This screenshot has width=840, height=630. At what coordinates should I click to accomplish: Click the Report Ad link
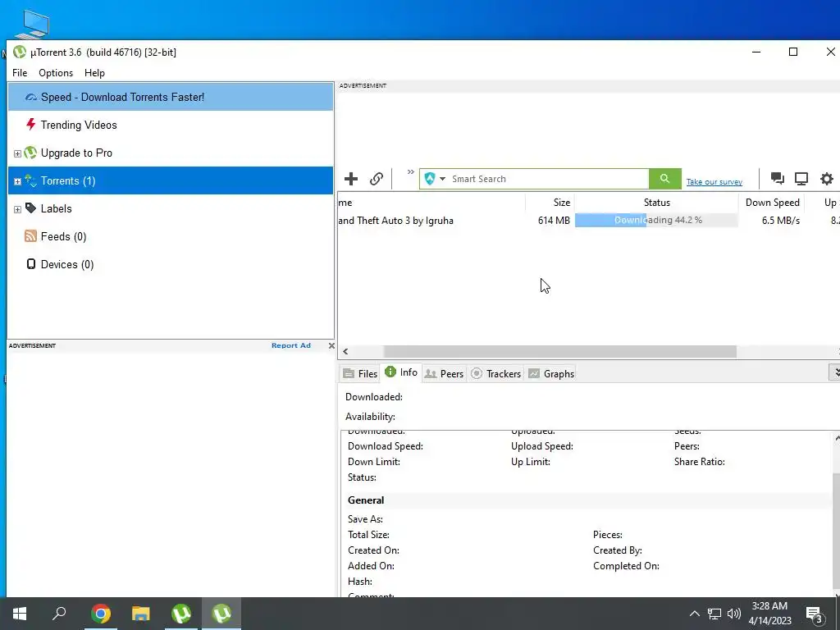pos(291,345)
